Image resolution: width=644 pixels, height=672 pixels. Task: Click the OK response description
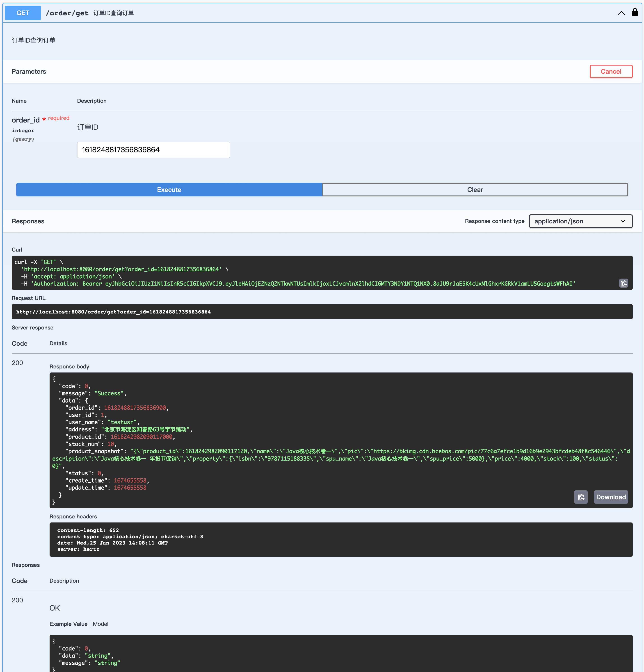click(x=55, y=608)
